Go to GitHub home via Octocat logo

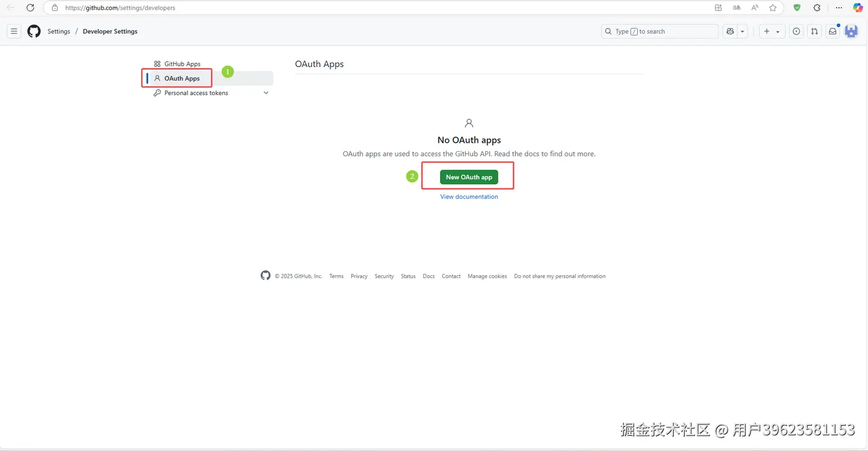click(x=34, y=31)
